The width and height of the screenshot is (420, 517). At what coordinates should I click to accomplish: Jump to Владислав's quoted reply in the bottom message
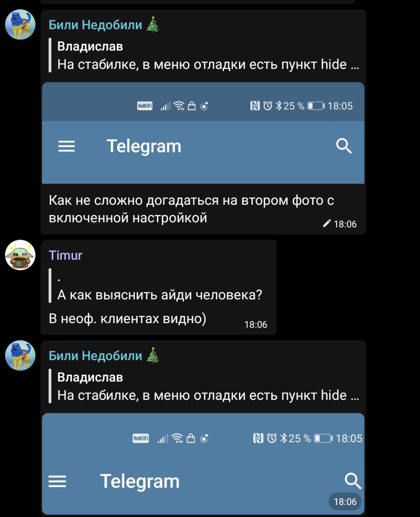tap(204, 386)
